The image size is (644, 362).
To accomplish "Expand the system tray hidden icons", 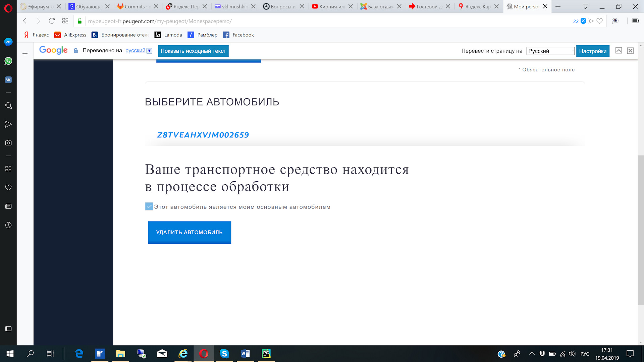I will pos(532,353).
